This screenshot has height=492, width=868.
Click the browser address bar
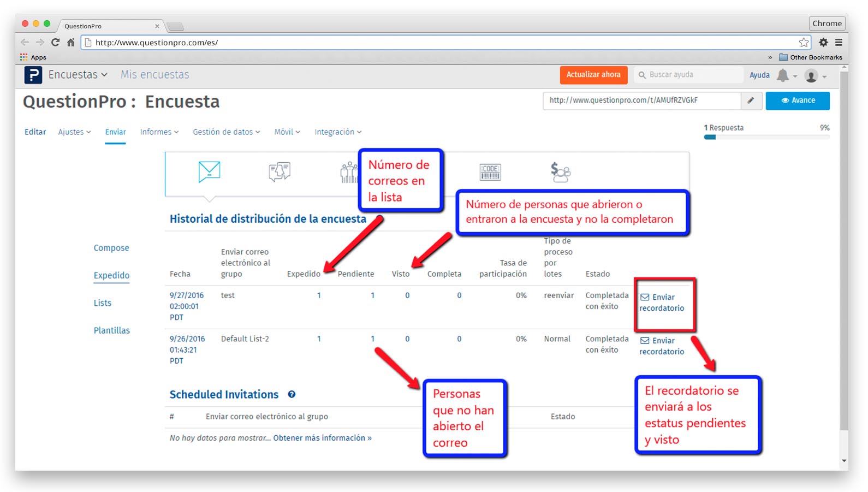(445, 42)
